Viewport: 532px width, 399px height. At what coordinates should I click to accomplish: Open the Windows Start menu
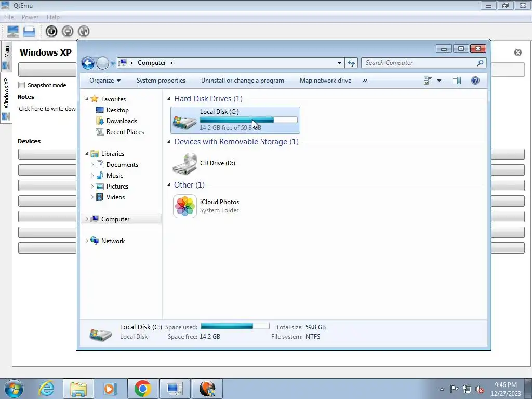14,389
